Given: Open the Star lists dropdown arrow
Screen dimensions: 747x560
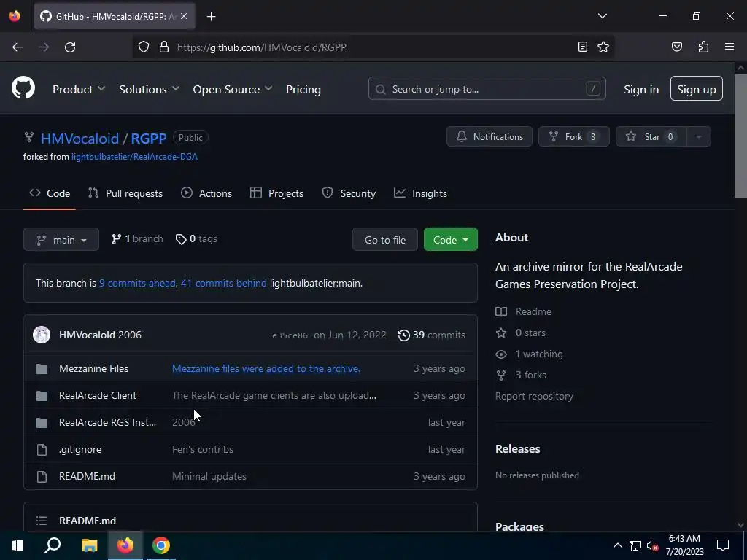Looking at the screenshot, I should (x=698, y=136).
